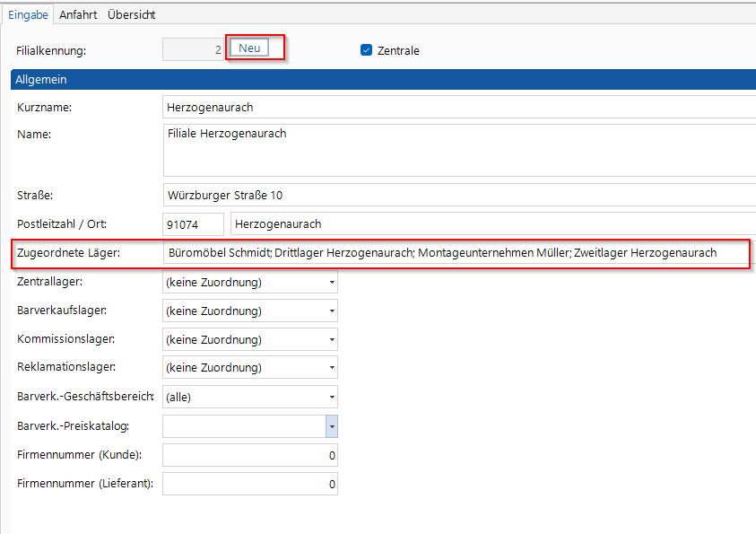Click the Postleitzahl field showing 91074
756x534 pixels.
coord(193,223)
